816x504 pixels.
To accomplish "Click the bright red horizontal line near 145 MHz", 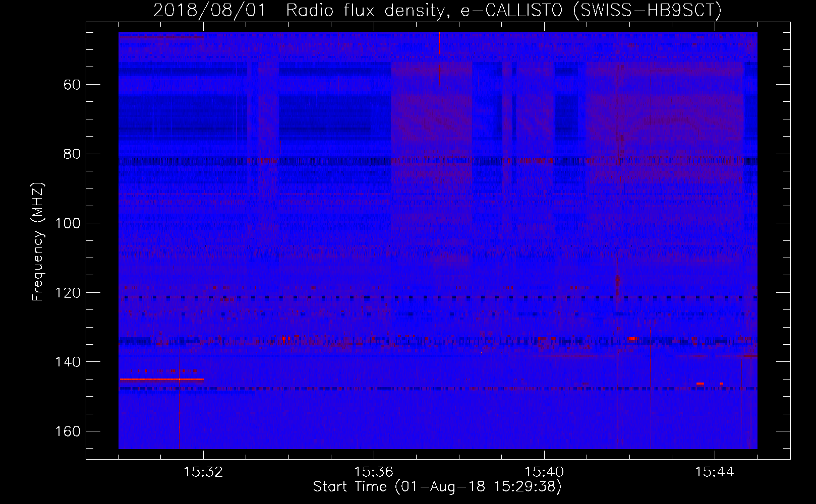I will 162,379.
